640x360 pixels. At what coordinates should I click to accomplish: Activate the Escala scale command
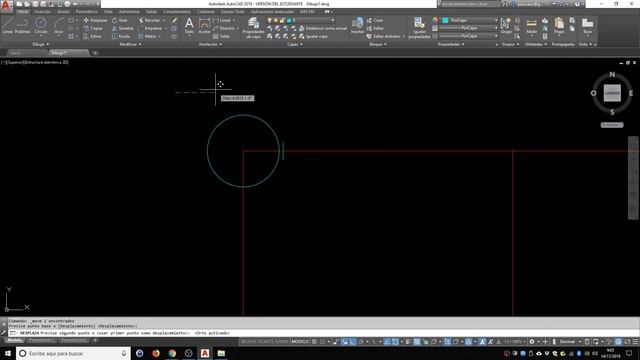click(x=121, y=36)
